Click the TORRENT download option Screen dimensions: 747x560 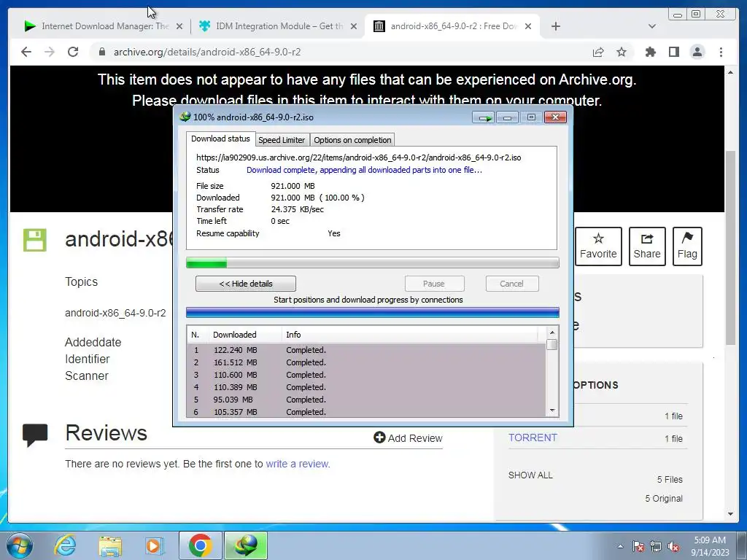pos(533,437)
